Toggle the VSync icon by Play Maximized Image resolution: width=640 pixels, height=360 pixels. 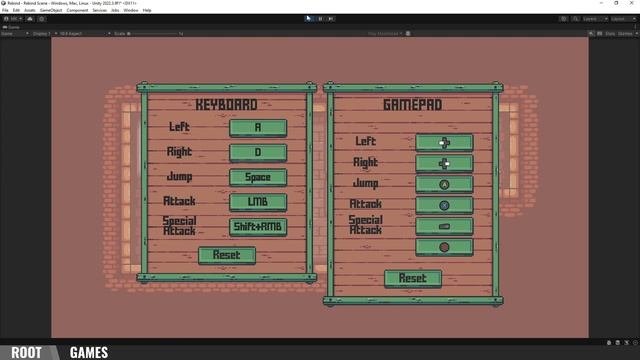tap(408, 33)
